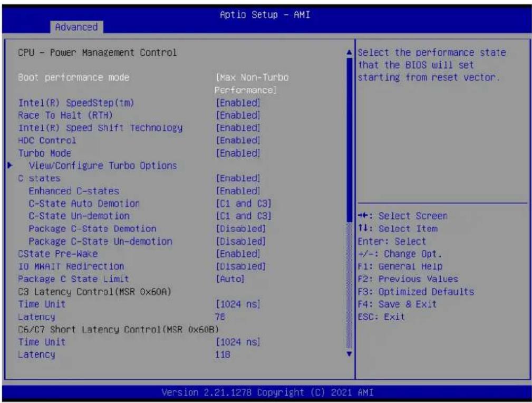Select Intel(R) Speed Shift Technology label

click(x=100, y=128)
